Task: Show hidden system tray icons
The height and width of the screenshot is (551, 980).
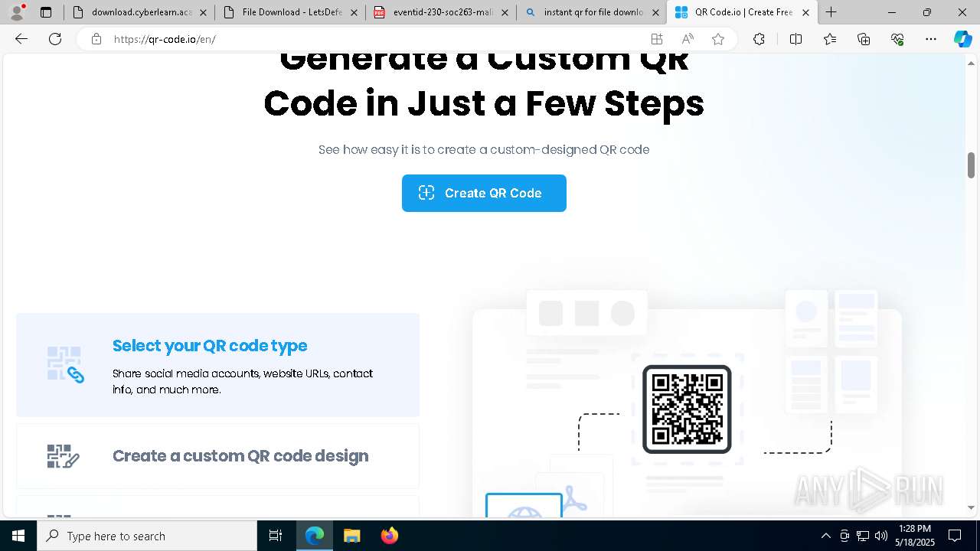Action: click(825, 536)
